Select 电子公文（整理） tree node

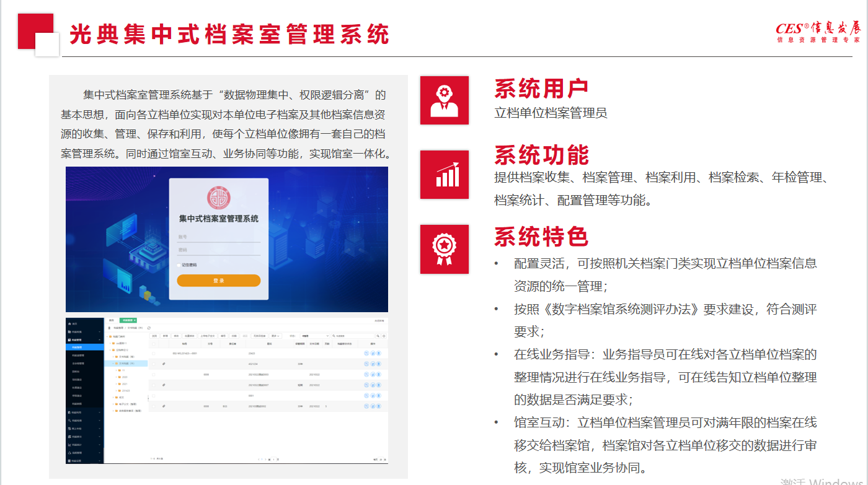(128, 404)
